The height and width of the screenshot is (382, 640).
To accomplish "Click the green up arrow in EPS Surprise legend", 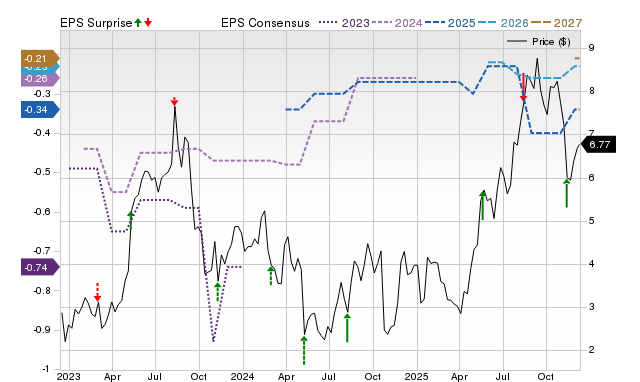I will [x=138, y=23].
